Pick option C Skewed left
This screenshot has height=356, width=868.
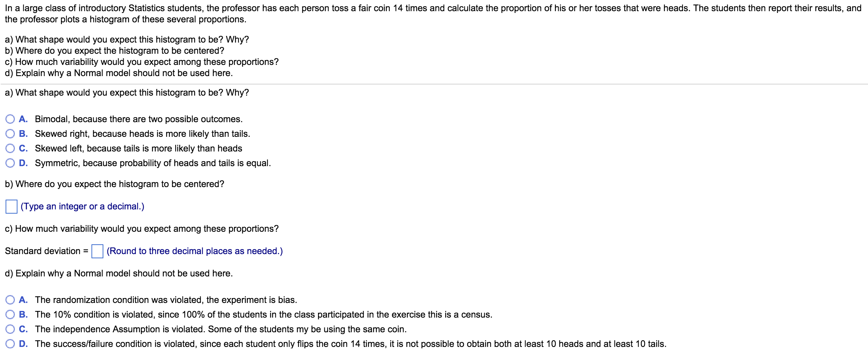tap(10, 149)
